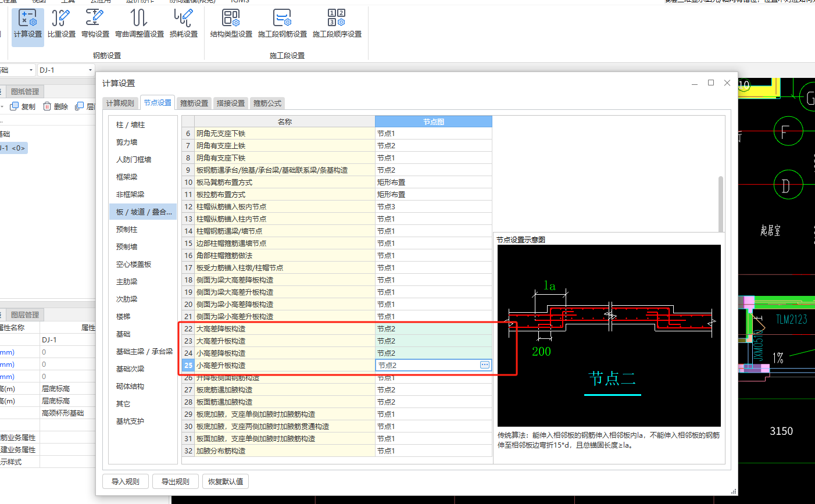Click the 复制 icon in left panel
Screen dimensions: 815x504
click(x=15, y=106)
